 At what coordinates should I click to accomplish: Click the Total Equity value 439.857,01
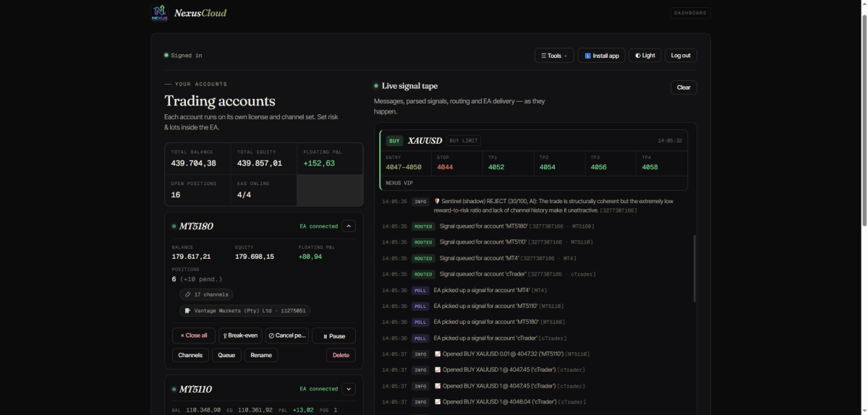[x=260, y=163]
